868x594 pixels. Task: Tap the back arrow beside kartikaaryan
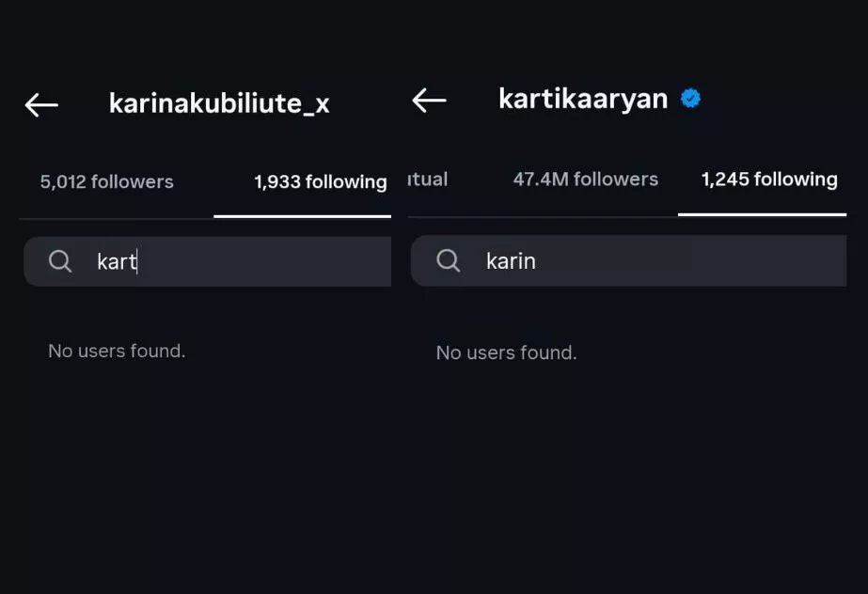tap(429, 100)
